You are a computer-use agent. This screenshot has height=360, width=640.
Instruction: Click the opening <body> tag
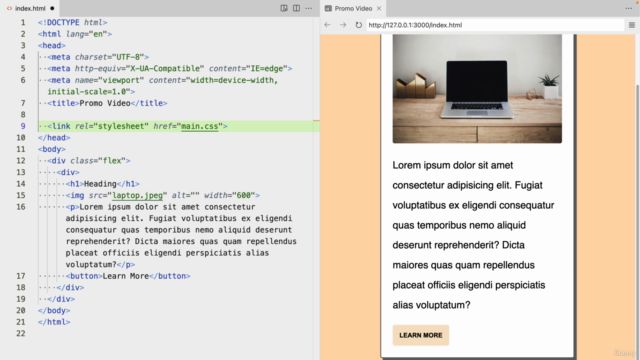[x=52, y=149]
